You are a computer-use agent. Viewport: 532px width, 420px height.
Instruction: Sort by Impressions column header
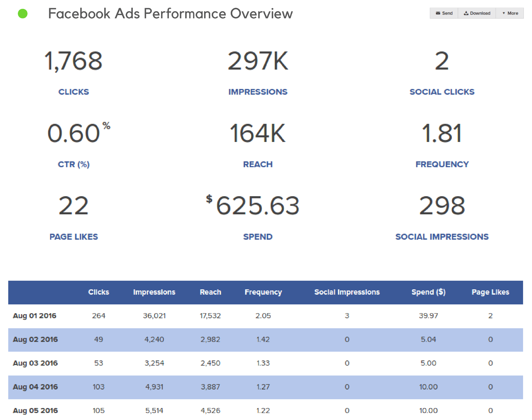154,292
